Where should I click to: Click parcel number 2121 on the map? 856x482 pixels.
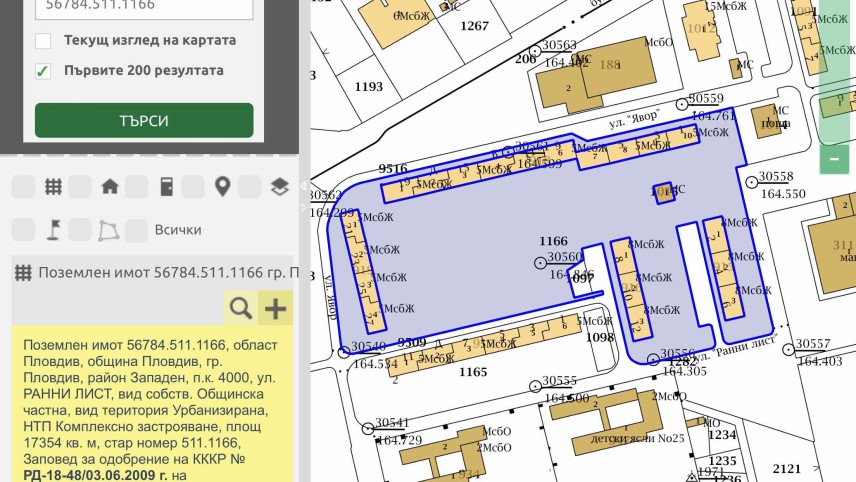[x=787, y=469]
